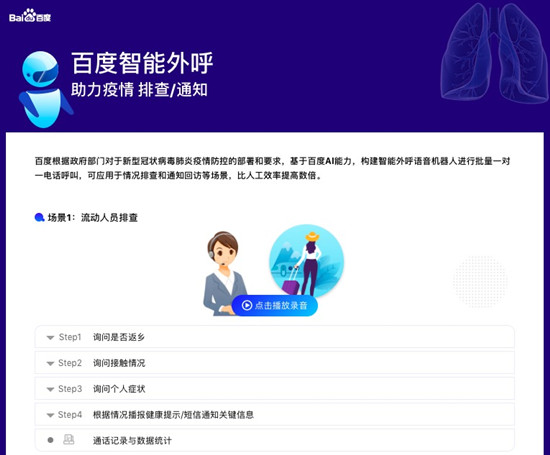The image size is (550, 455).
Task: Click the document icon beside 通话记录与数据统计
Action: (x=68, y=440)
